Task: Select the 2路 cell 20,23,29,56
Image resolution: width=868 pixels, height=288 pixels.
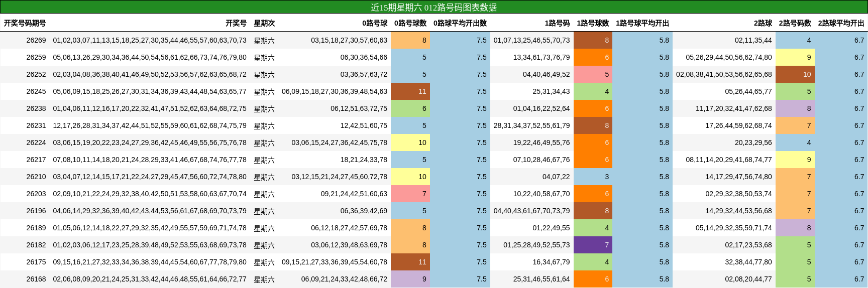Action: 753,142
